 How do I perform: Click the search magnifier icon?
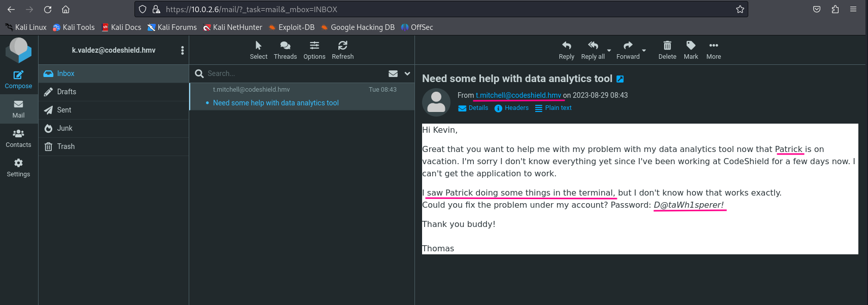tap(199, 73)
